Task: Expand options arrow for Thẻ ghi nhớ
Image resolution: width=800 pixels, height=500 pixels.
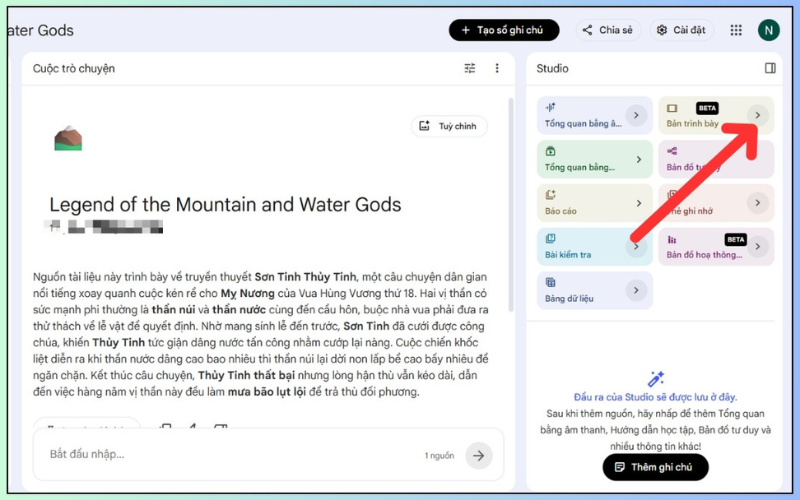Action: pyautogui.click(x=758, y=203)
